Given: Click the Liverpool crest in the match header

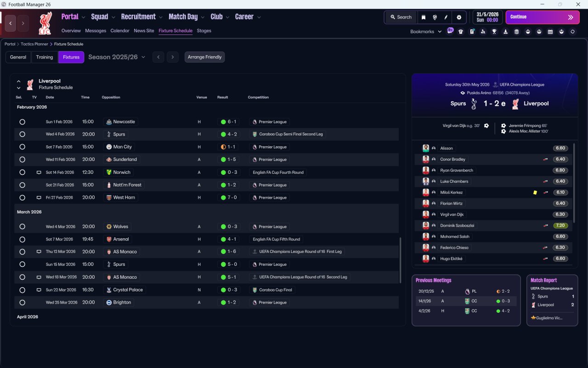Looking at the screenshot, I should [x=515, y=104].
